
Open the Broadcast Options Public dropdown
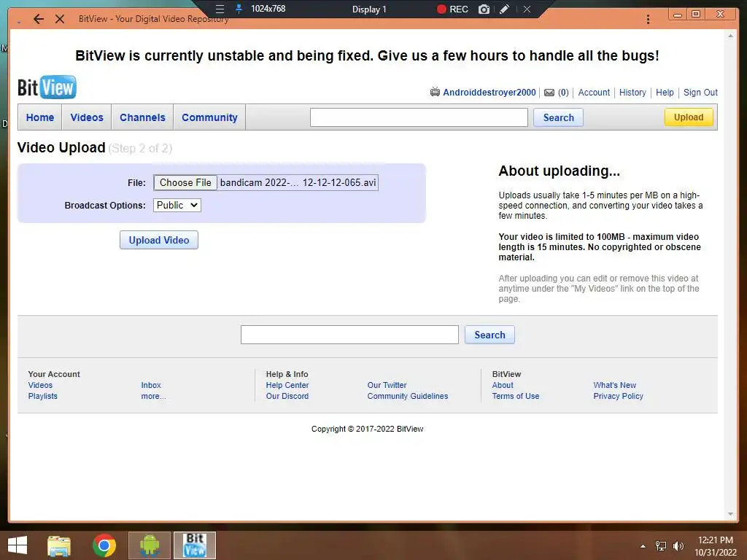(x=177, y=205)
